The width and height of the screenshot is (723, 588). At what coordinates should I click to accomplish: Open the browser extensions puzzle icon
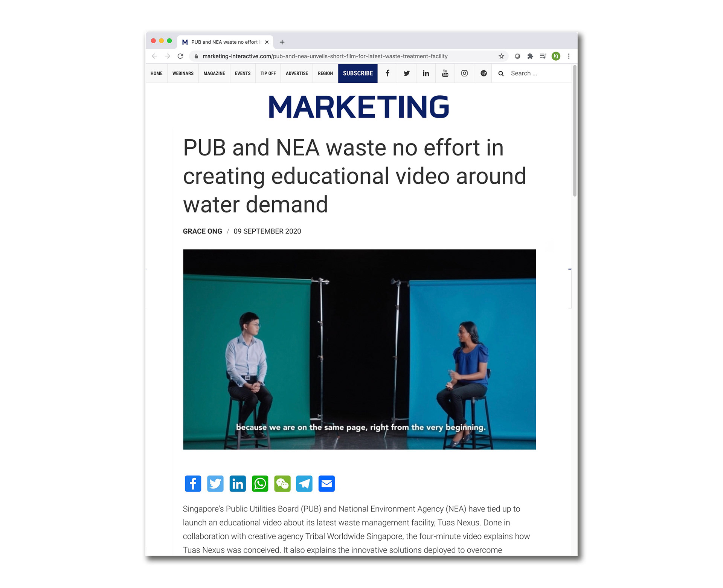click(530, 56)
